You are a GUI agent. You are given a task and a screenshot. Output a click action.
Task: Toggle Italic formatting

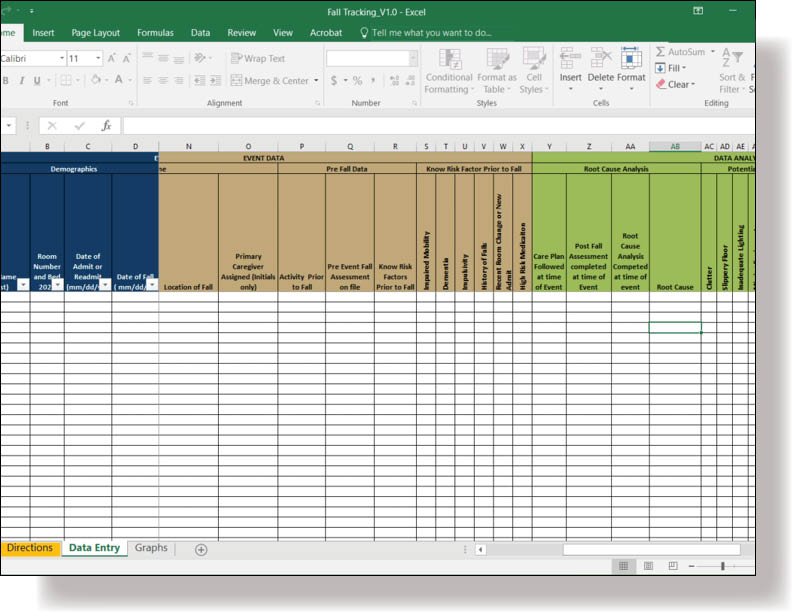22,80
